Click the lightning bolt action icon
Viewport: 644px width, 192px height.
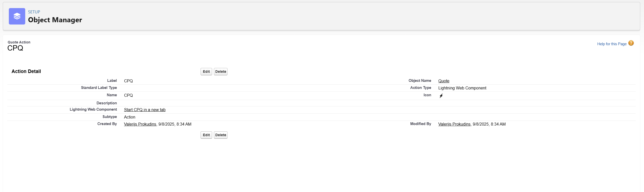441,96
